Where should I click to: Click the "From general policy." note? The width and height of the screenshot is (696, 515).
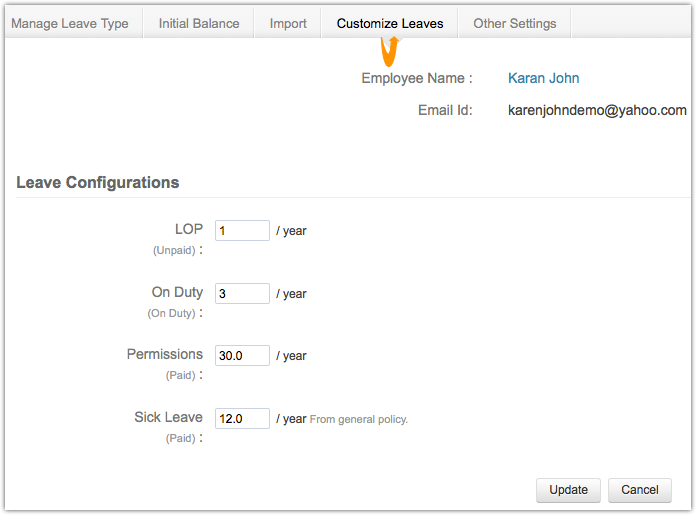coord(359,420)
